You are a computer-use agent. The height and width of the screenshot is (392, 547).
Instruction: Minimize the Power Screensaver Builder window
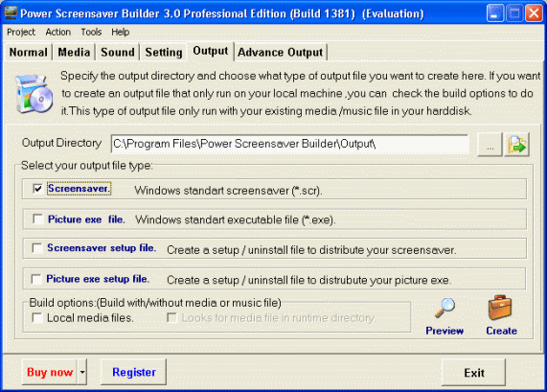click(495, 13)
